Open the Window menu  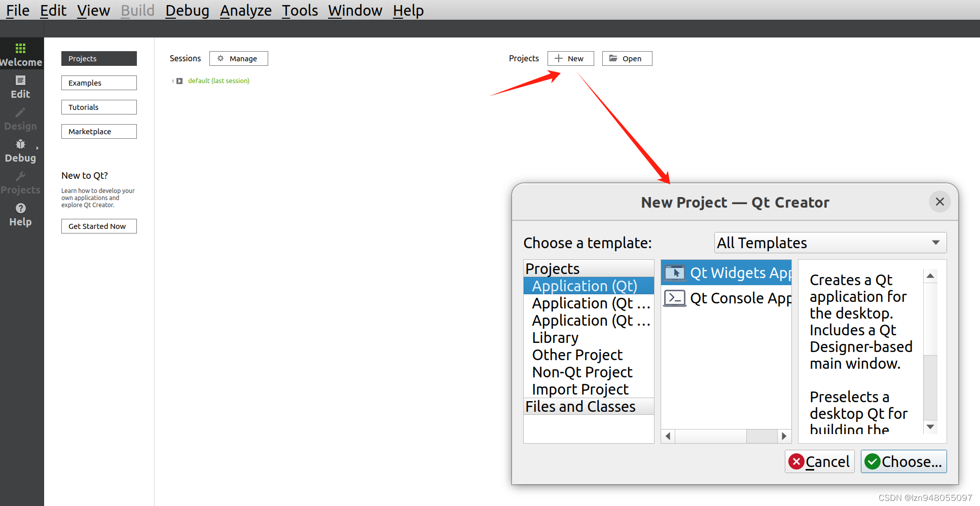click(355, 10)
